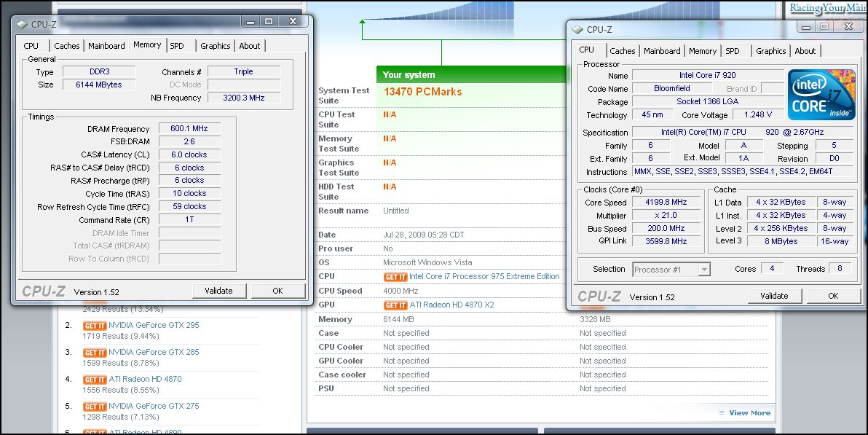Click the Instructions list field
Viewport: 868px width, 435px height.
coord(742,172)
